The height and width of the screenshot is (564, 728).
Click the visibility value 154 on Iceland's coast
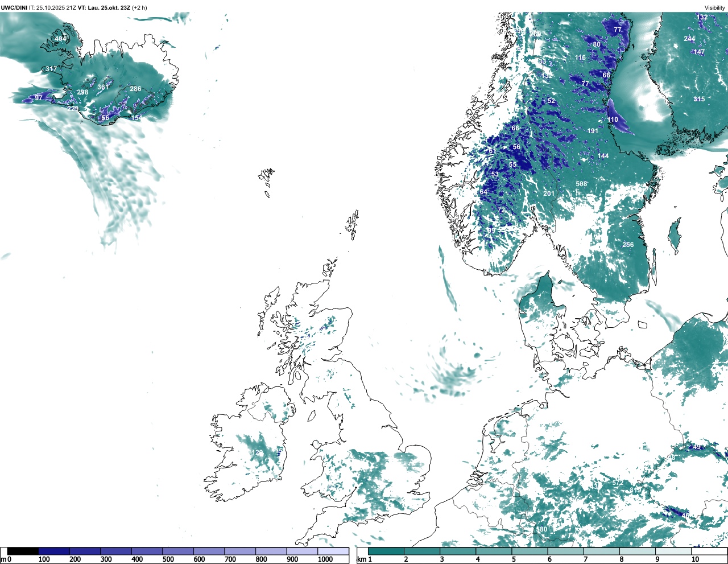136,118
